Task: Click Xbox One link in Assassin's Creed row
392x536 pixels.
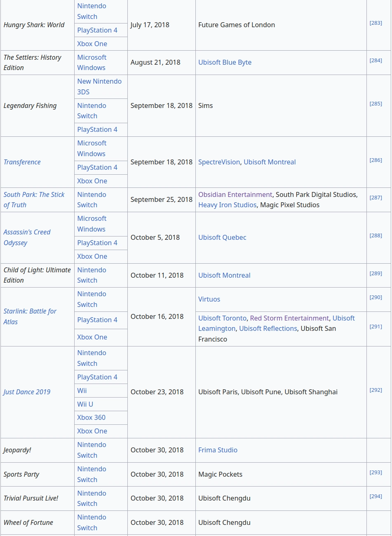Action: [92, 256]
